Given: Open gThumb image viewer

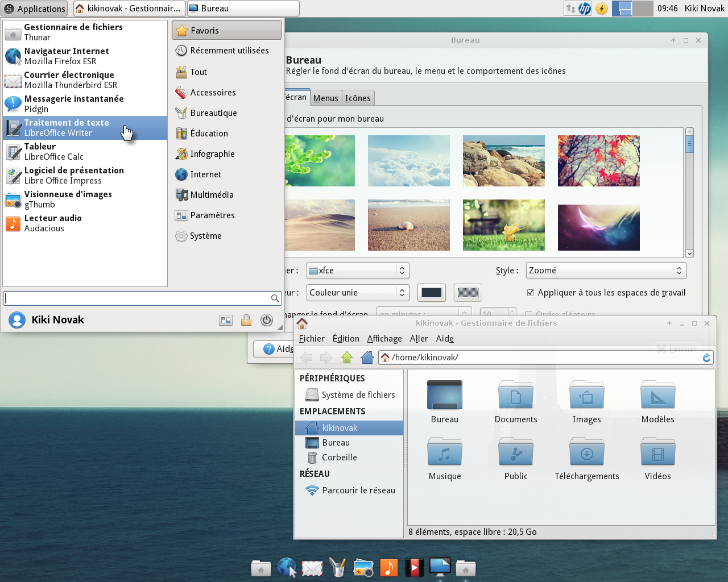Looking at the screenshot, I should coord(85,199).
